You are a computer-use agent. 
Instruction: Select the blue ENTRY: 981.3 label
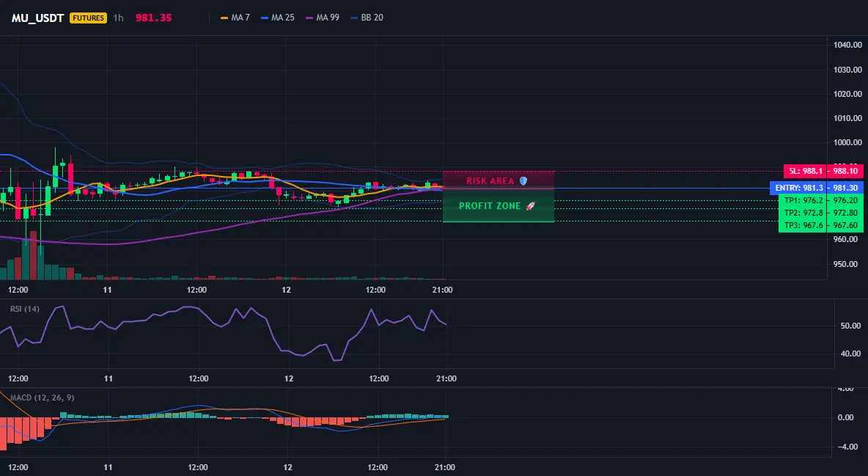click(817, 188)
